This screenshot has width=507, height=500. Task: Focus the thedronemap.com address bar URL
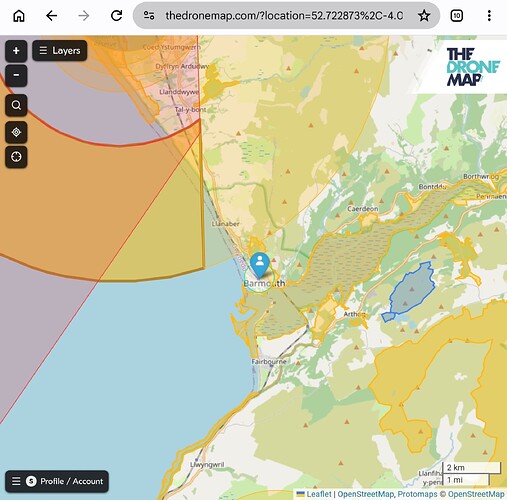pyautogui.click(x=284, y=16)
